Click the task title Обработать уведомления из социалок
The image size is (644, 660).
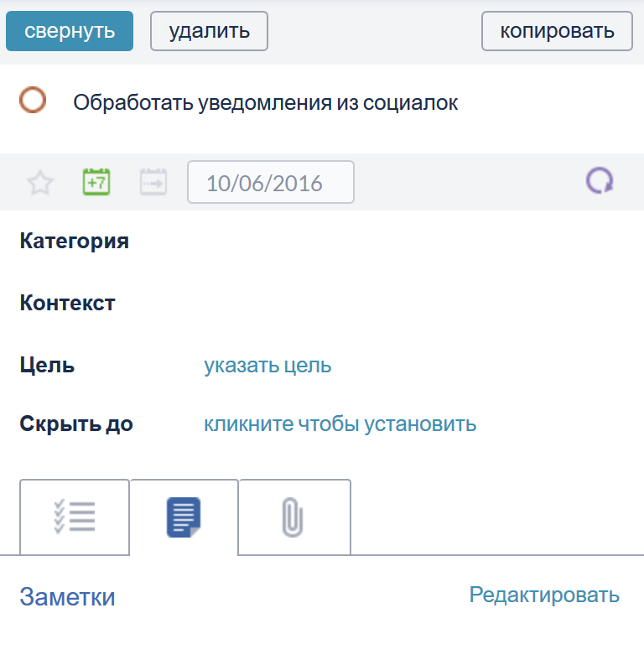pyautogui.click(x=266, y=102)
